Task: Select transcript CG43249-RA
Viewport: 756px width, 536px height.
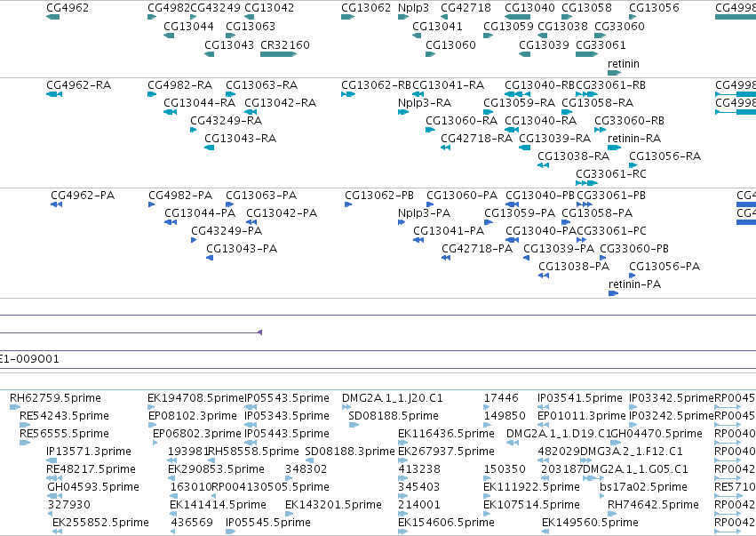Action: 227,121
